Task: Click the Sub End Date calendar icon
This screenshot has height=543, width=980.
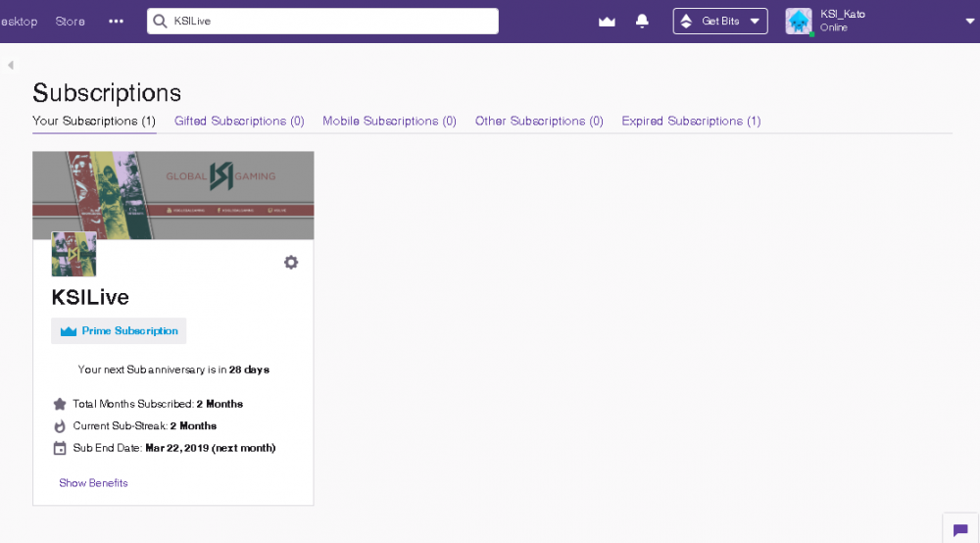Action: click(x=60, y=448)
